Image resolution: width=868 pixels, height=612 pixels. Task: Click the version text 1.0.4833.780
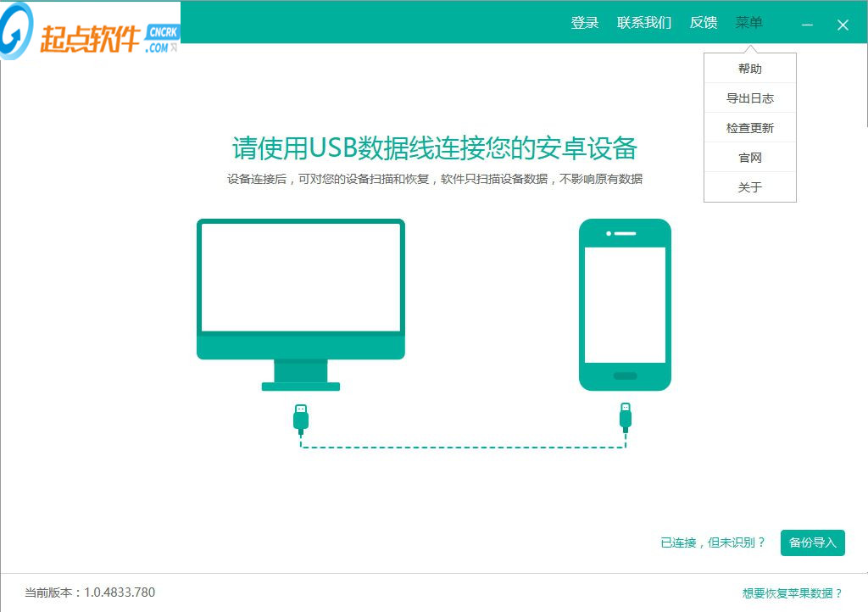pos(120,593)
